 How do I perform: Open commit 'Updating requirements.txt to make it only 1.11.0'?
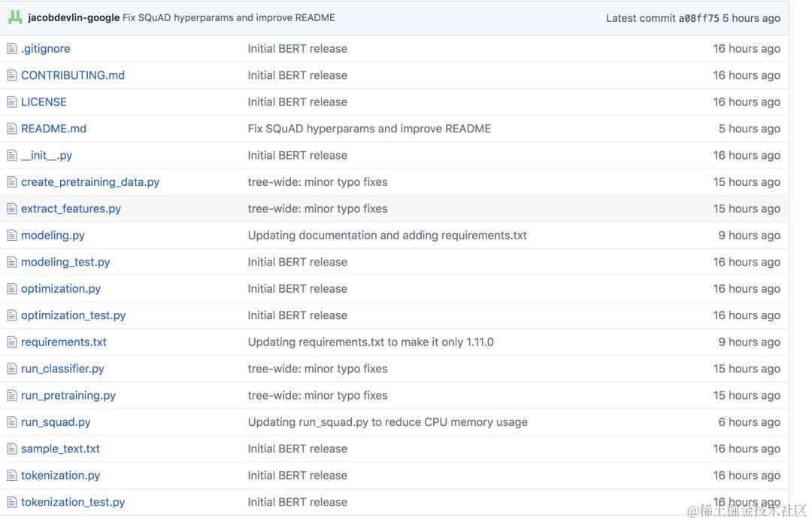371,342
